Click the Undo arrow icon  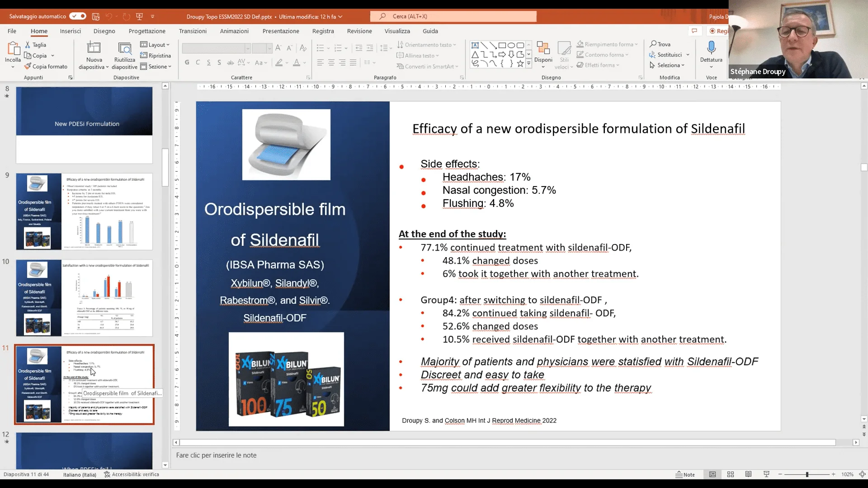(x=108, y=16)
